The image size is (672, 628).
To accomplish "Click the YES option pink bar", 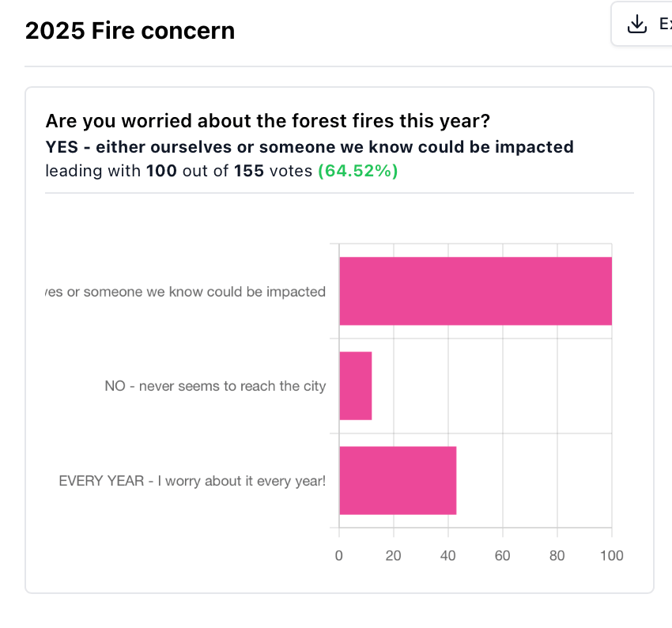I will click(475, 291).
